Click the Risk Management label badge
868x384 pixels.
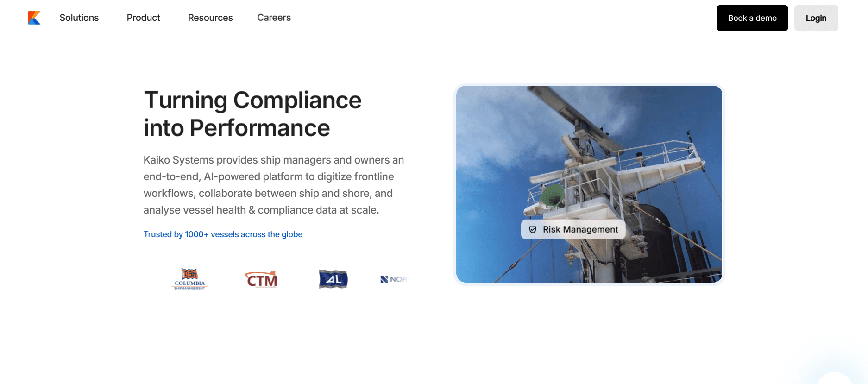573,230
